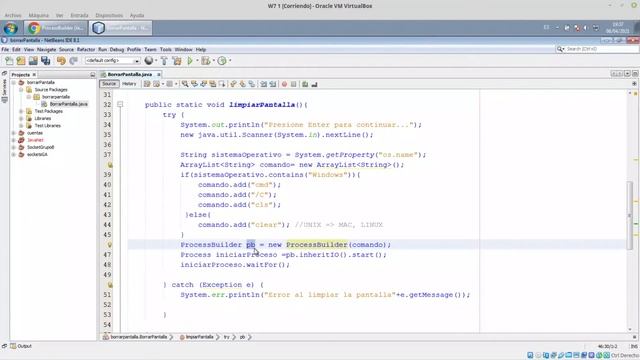
Task: Open the Navigate menu
Action: tap(46, 49)
